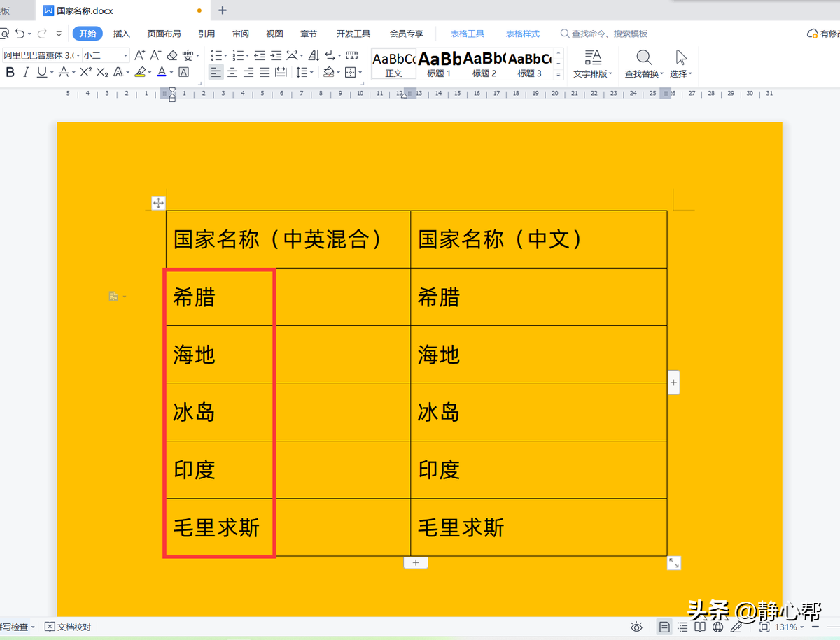Open font name combo box
The image size is (840, 640).
(41, 55)
